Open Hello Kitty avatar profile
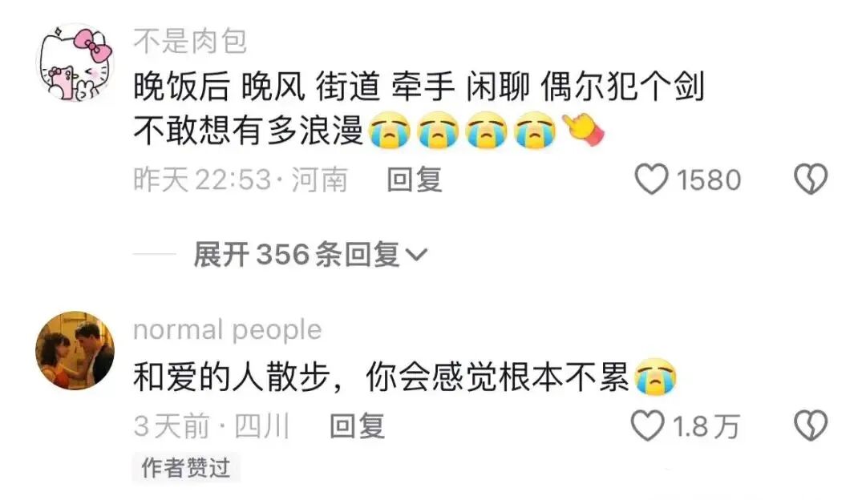This screenshot has height=504, width=866. click(x=75, y=62)
